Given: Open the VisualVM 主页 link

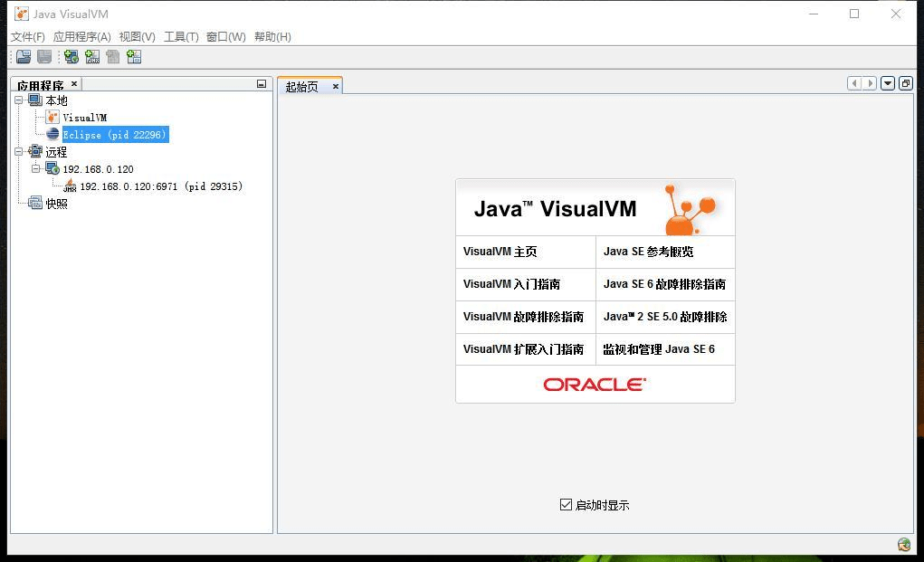Looking at the screenshot, I should (x=500, y=252).
